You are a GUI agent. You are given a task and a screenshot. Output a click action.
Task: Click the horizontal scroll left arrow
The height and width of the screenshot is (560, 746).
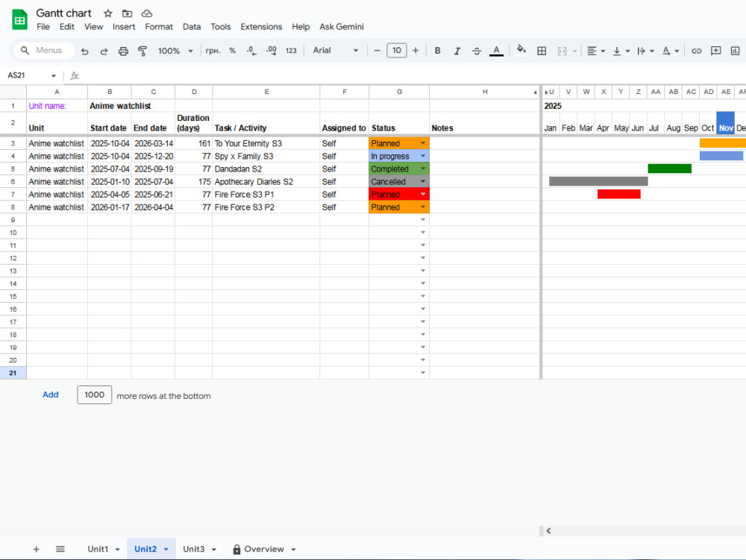coord(548,531)
